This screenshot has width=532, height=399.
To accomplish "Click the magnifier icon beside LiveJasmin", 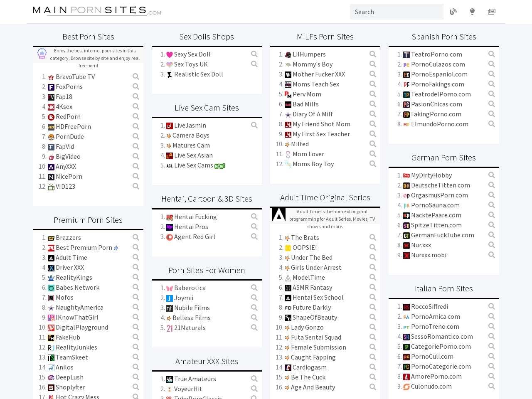I will pos(254,125).
